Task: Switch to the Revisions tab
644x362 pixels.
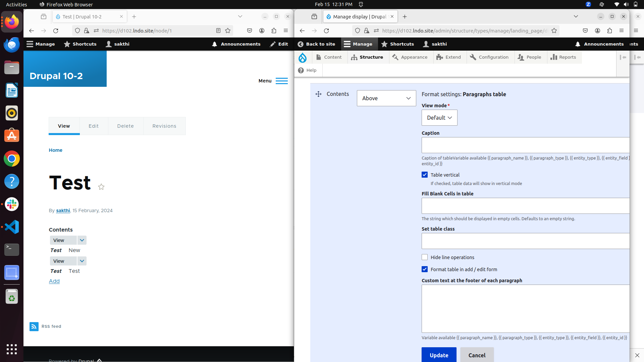Action: click(x=164, y=126)
